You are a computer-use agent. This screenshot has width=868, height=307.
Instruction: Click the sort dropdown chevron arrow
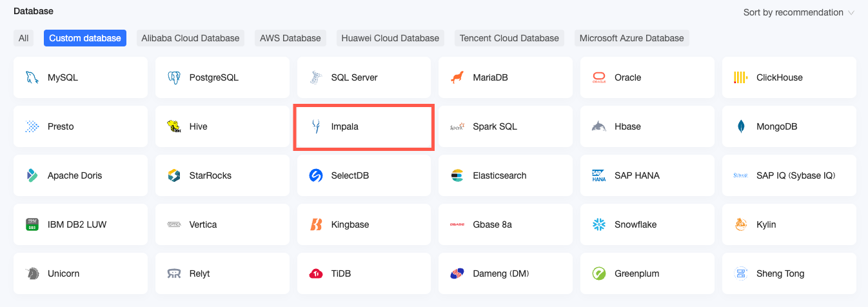point(851,13)
